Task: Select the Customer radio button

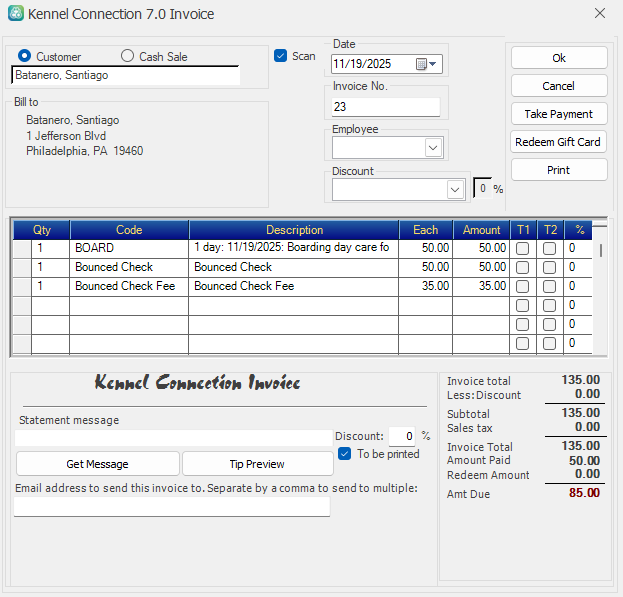Action: coord(25,56)
